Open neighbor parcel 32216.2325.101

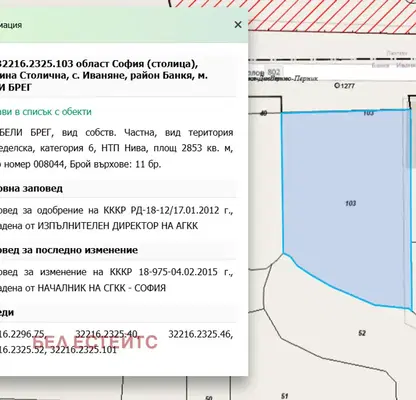pos(83,350)
